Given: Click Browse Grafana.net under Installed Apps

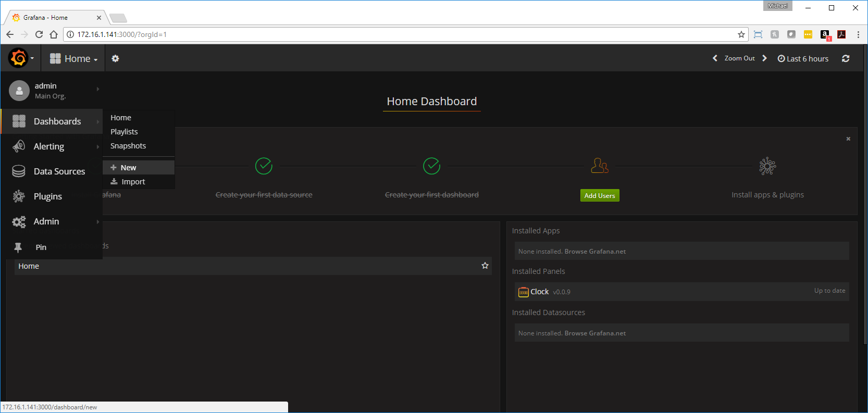Looking at the screenshot, I should click(x=595, y=251).
